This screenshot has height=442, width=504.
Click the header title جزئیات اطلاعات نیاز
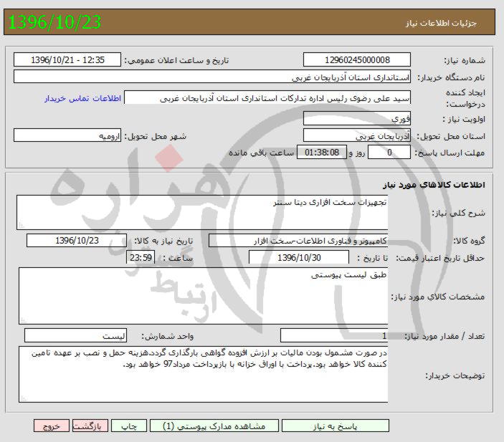point(441,23)
